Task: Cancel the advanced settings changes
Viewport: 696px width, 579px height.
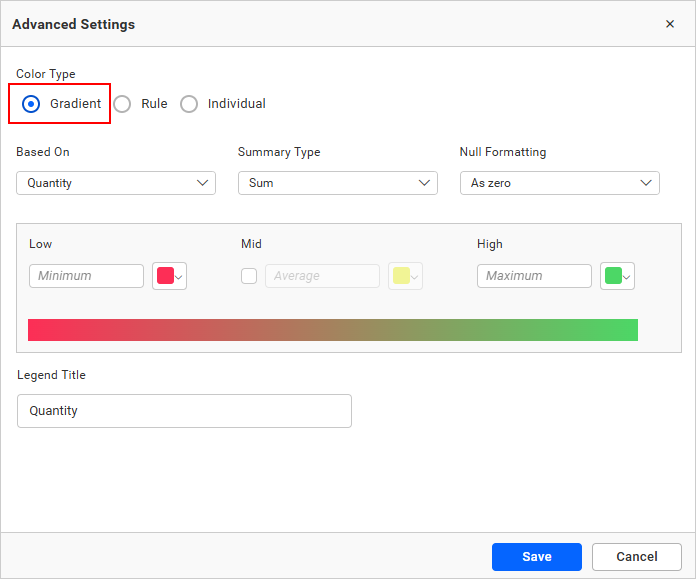Action: [x=636, y=557]
